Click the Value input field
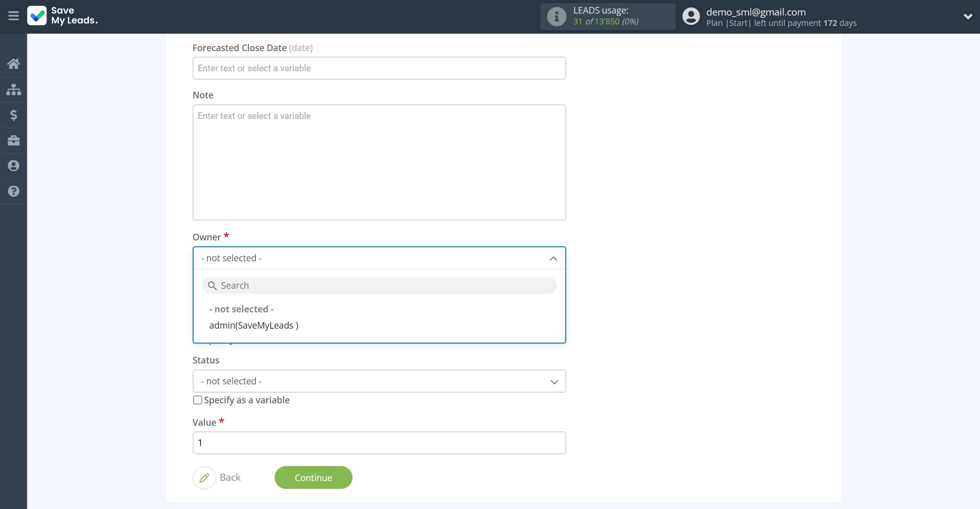This screenshot has width=980, height=509. coord(379,443)
